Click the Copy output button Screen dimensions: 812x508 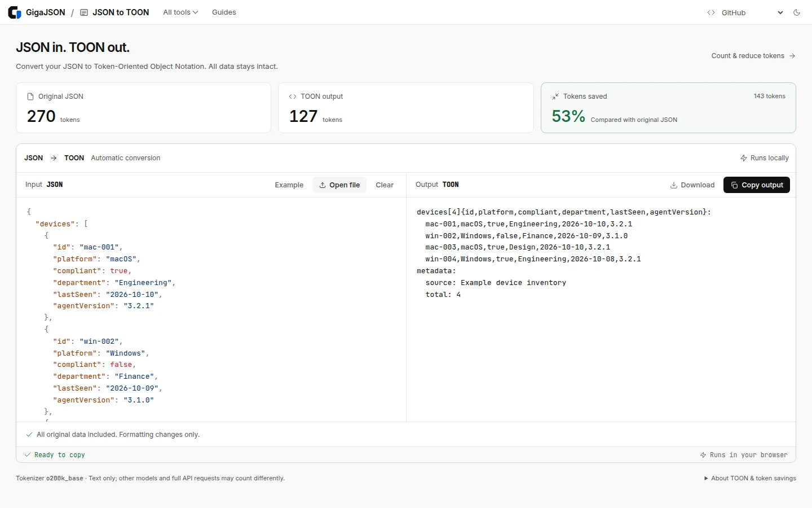(757, 185)
